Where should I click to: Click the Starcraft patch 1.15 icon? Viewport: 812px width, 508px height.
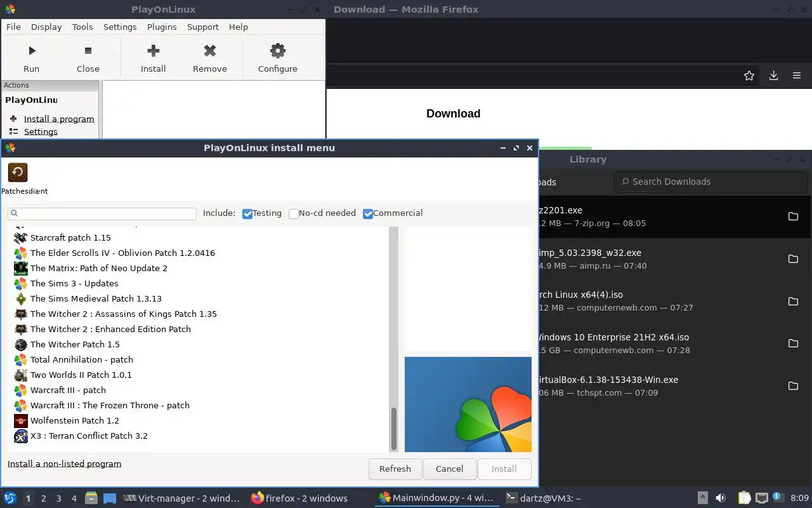21,237
